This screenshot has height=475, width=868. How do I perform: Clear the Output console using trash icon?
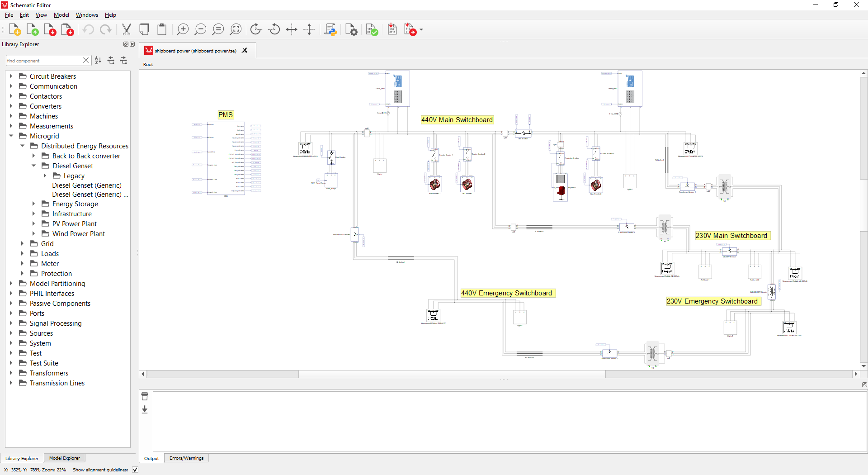pyautogui.click(x=145, y=396)
